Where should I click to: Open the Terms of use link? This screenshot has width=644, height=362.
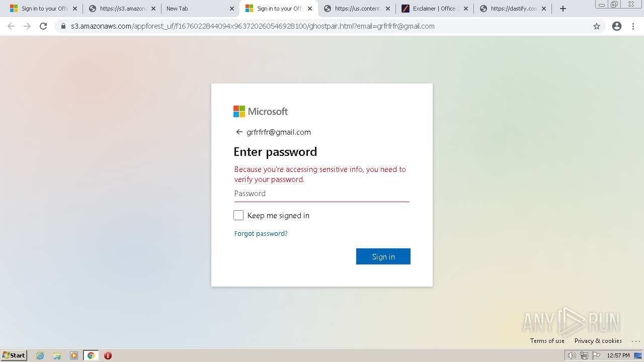click(x=547, y=341)
